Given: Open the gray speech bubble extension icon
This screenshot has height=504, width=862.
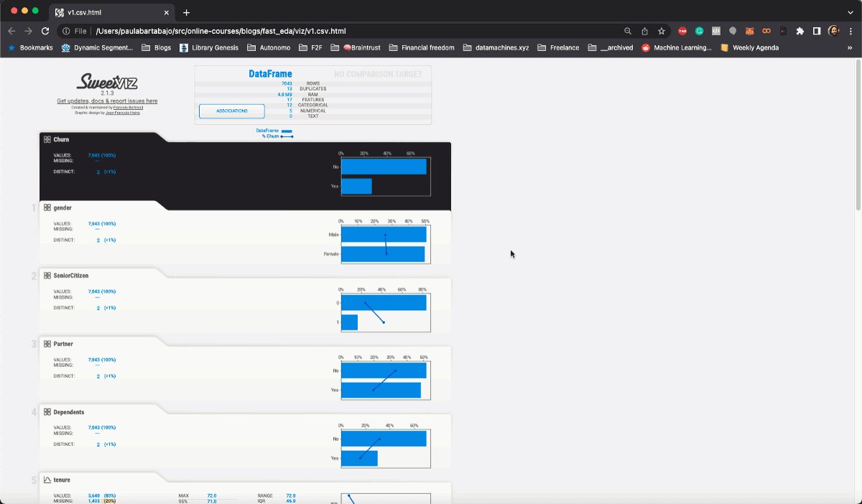Looking at the screenshot, I should click(733, 31).
